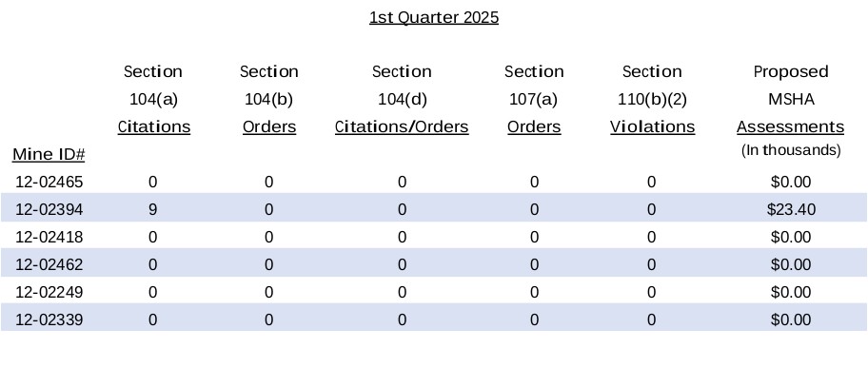This screenshot has width=868, height=387.
Task: Select the Section 104(b) Orders header
Action: (269, 99)
